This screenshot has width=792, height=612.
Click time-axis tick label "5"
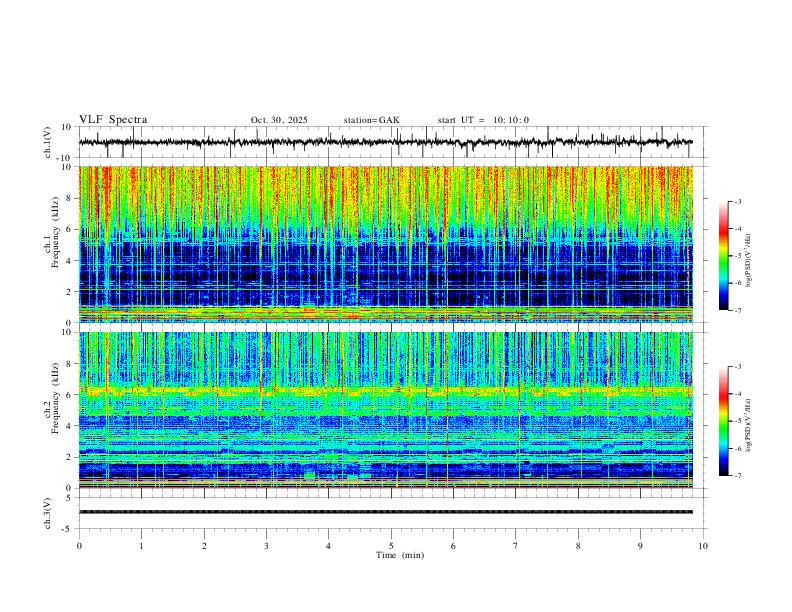coord(391,546)
